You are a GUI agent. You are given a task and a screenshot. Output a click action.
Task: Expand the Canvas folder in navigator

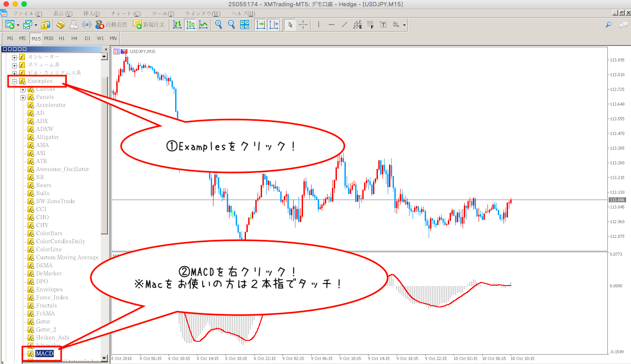[x=23, y=89]
